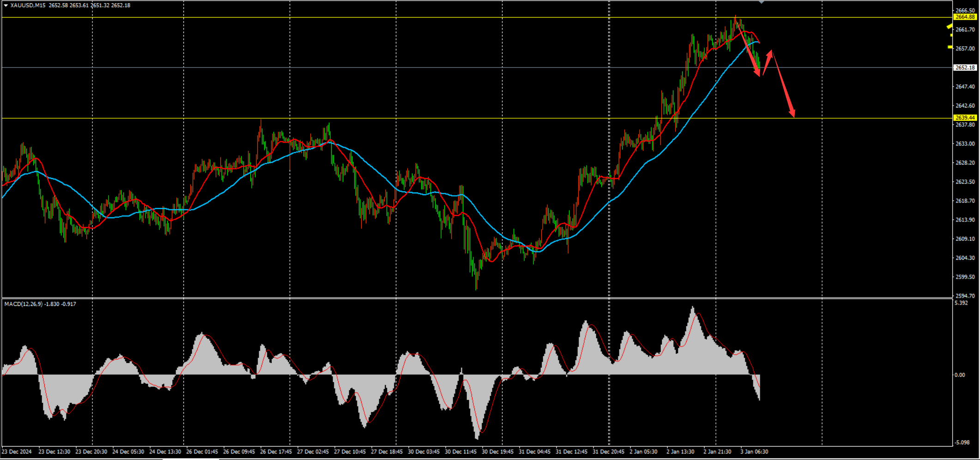Image resolution: width=980 pixels, height=460 pixels.
Task: Click the 31 Dec 20:45 time label
Action: pos(609,452)
